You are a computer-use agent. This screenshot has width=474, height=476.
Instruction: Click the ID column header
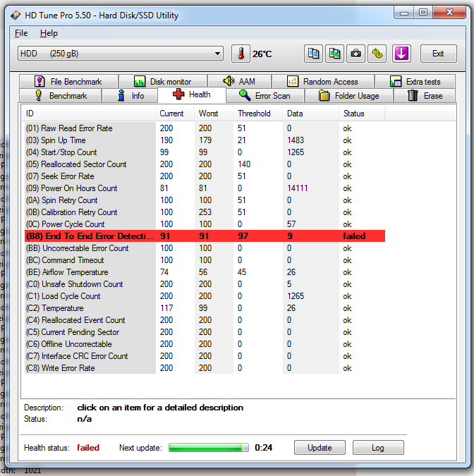[x=89, y=114]
